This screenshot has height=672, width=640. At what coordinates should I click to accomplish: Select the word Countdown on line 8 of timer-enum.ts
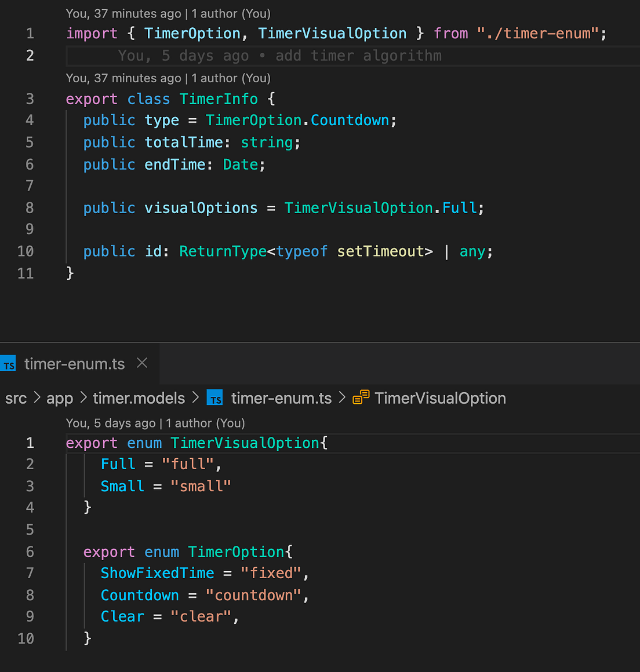(140, 595)
